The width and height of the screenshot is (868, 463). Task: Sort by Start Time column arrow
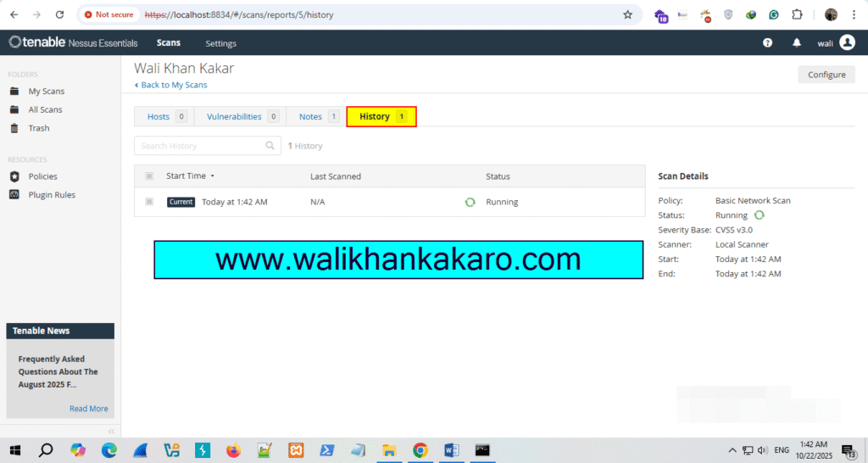212,176
